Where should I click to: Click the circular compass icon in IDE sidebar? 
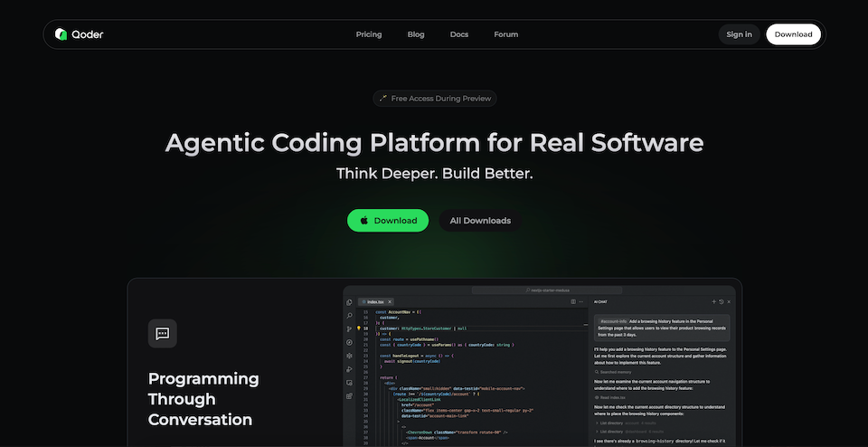349,342
